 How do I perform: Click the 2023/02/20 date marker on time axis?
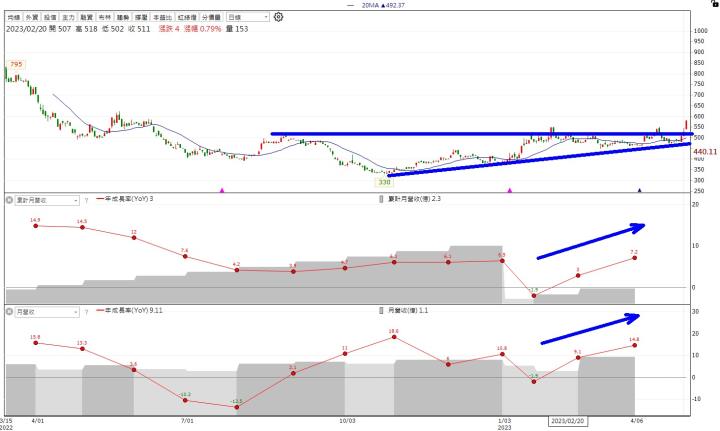coord(568,422)
